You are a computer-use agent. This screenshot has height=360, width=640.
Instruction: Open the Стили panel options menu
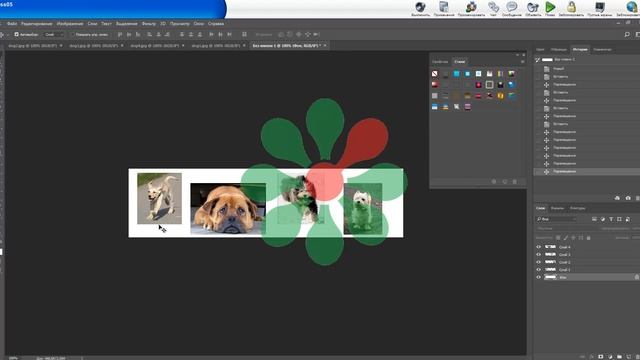[522, 62]
